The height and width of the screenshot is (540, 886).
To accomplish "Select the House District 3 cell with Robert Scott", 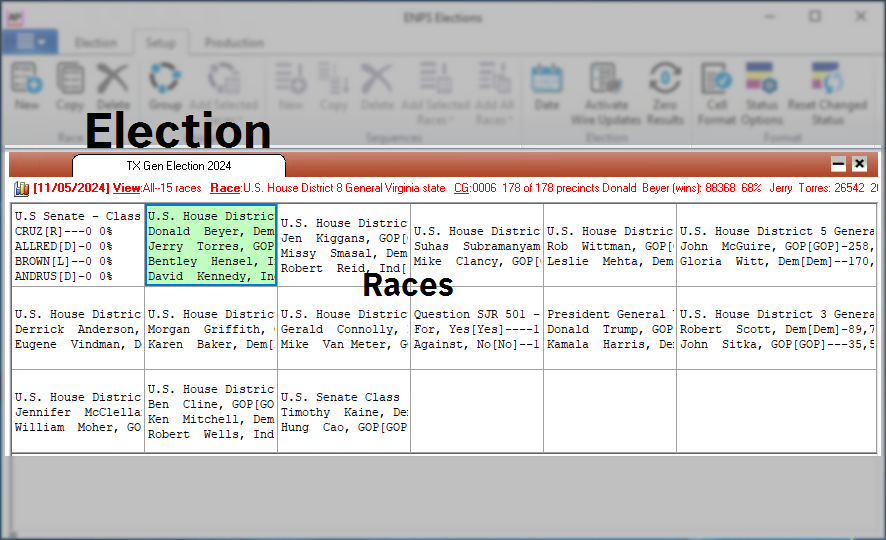I will coord(776,328).
